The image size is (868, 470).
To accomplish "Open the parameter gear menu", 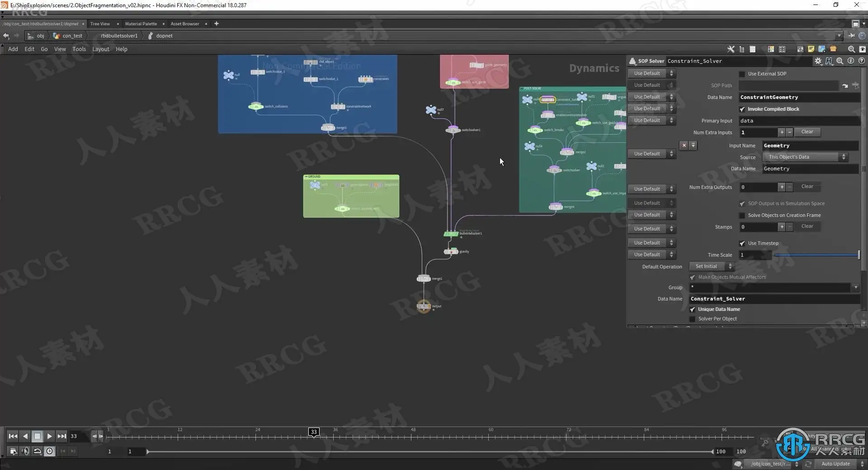I will pos(818,61).
